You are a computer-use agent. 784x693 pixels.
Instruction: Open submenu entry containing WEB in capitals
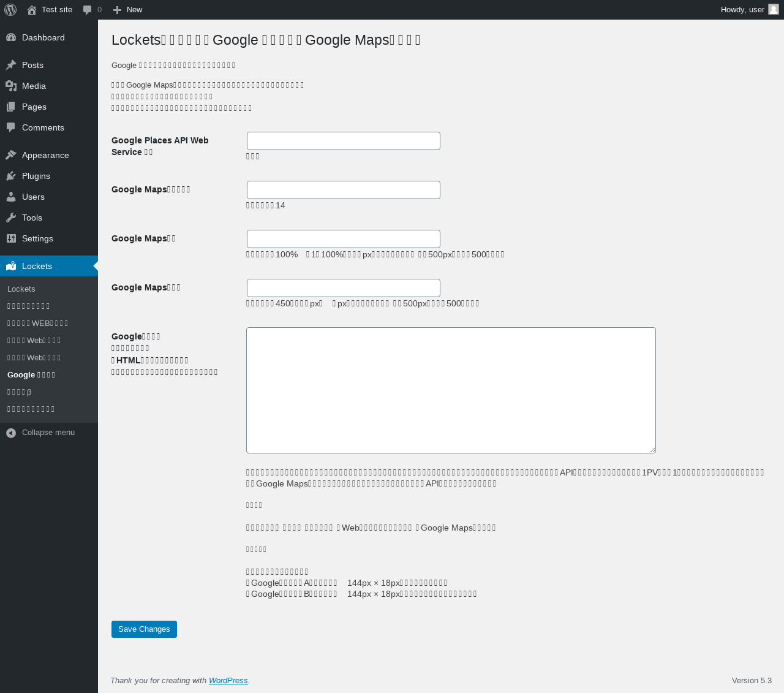[49, 323]
